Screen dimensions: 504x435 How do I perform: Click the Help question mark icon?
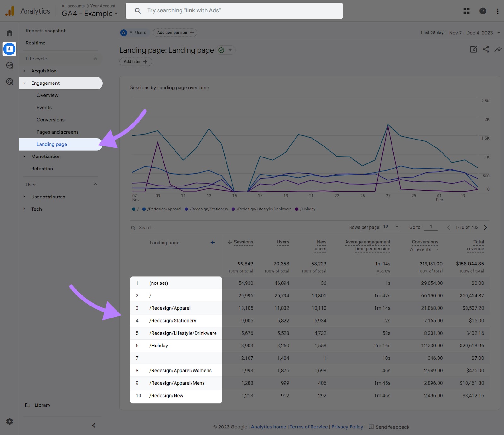pyautogui.click(x=483, y=11)
